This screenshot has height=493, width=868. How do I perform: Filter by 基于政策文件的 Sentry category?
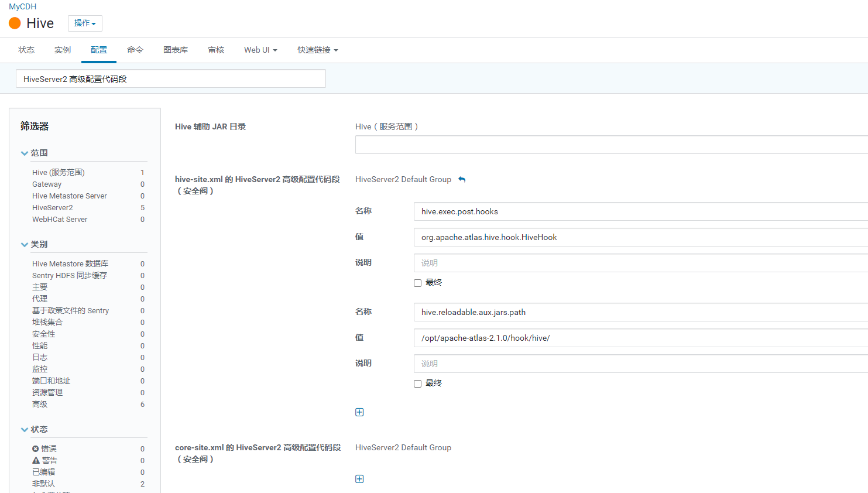click(x=70, y=310)
